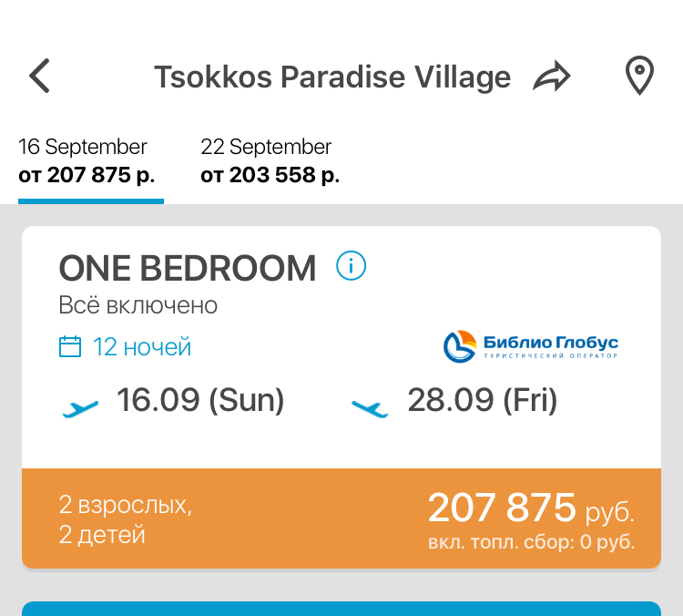
Task: Switch to the 22 September tab
Action: tap(270, 160)
